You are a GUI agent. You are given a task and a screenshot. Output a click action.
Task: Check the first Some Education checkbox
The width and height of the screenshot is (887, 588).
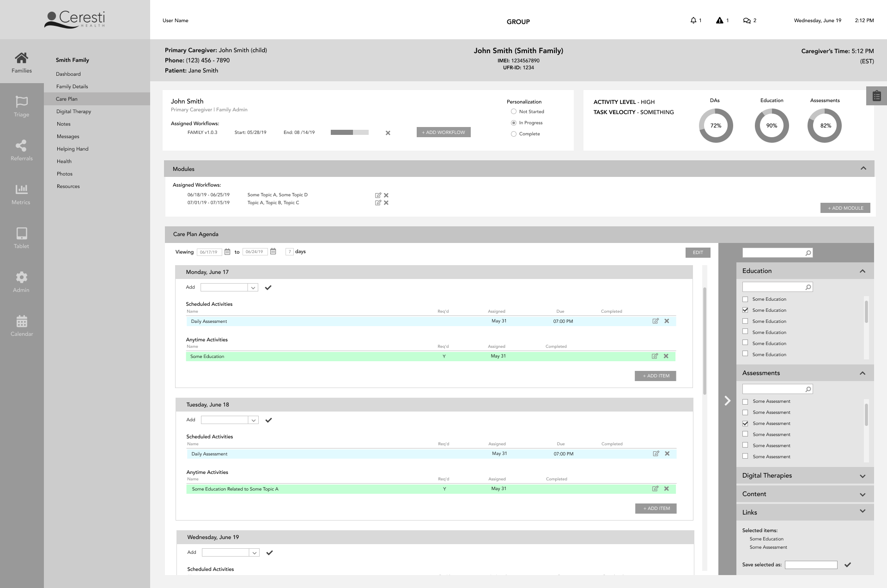click(745, 299)
